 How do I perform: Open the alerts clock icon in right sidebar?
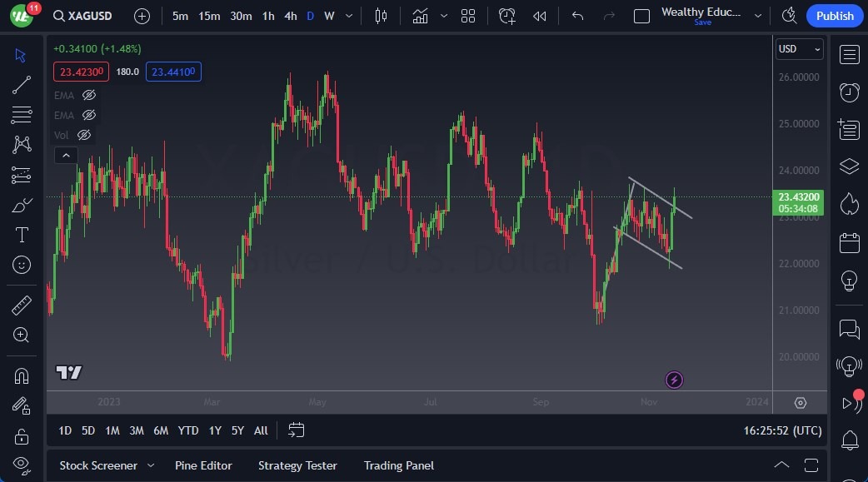[849, 92]
